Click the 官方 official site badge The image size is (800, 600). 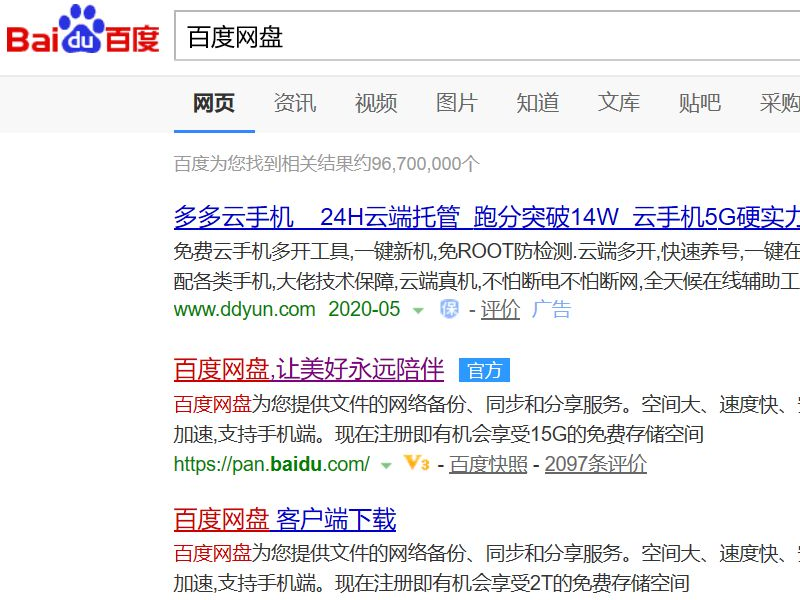(484, 369)
